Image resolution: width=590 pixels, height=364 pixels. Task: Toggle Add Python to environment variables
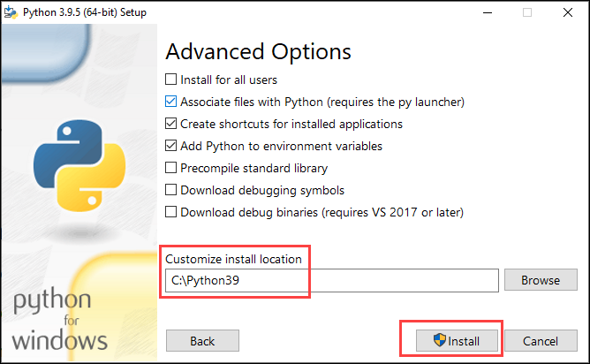click(170, 146)
